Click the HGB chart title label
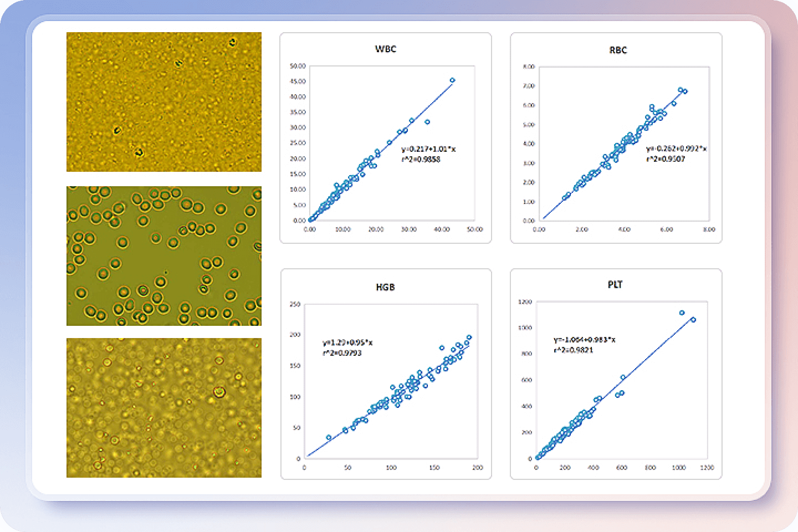 386,286
